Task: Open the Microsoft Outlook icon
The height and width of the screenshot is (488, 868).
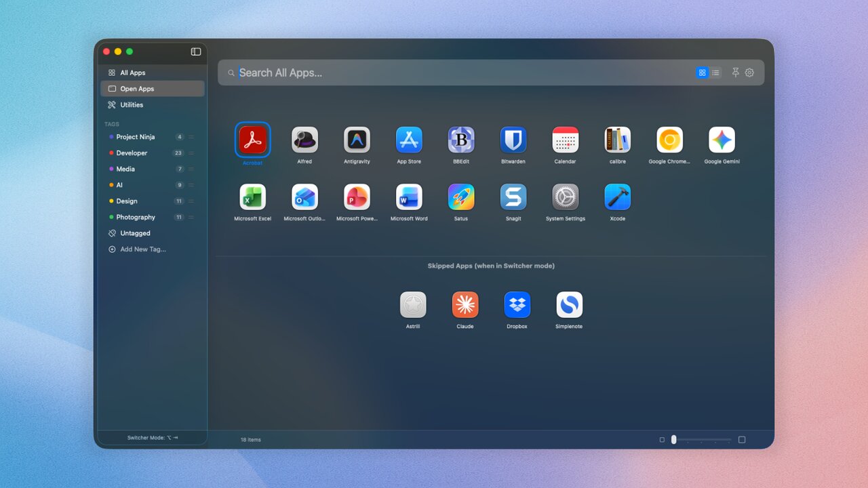Action: (x=304, y=197)
